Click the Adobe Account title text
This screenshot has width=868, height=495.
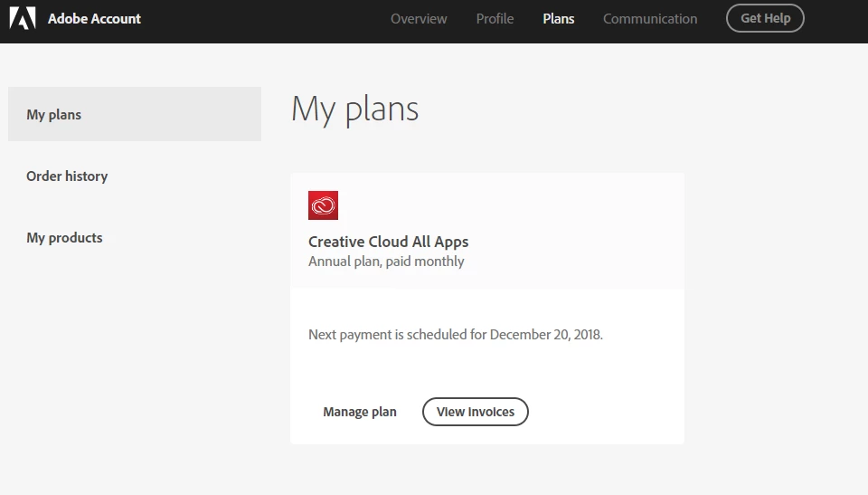click(94, 19)
